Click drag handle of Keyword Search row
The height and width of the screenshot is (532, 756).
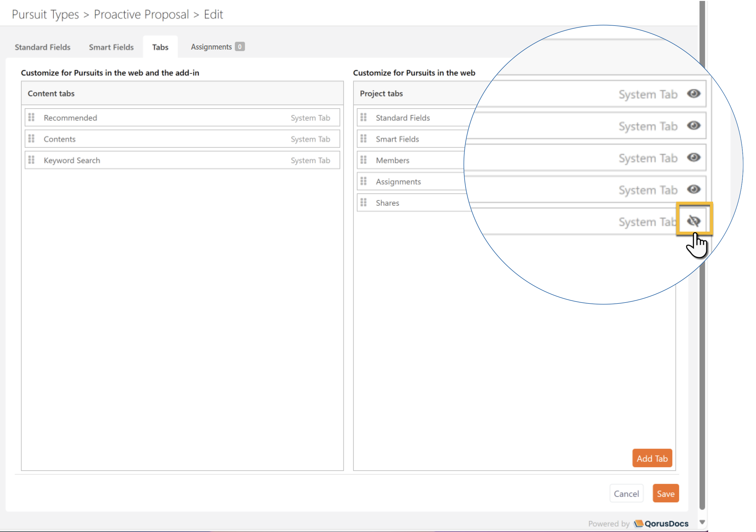pyautogui.click(x=31, y=160)
